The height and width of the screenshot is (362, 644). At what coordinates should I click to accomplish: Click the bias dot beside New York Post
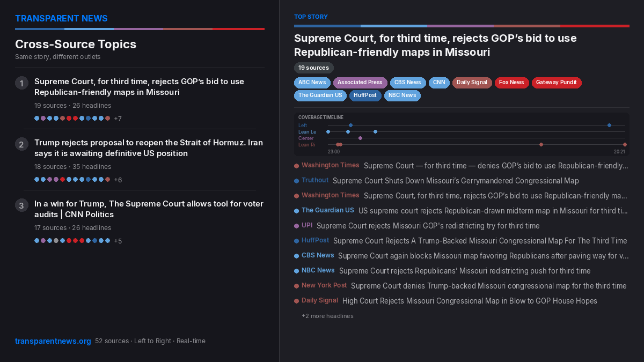pos(296,286)
